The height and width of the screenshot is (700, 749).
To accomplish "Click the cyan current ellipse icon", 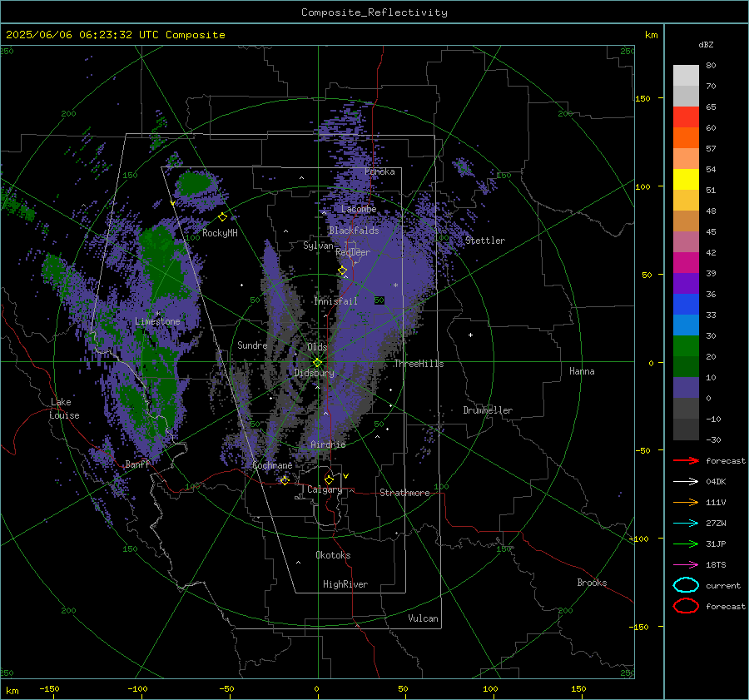I will [x=686, y=585].
